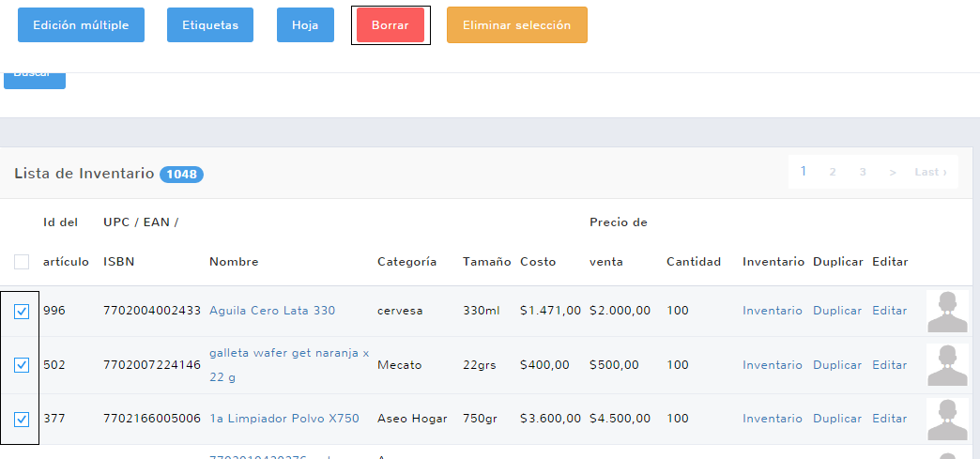Click the Inventario link for 1a Limpiador Polvo
The height and width of the screenshot is (459, 980).
[x=773, y=419]
